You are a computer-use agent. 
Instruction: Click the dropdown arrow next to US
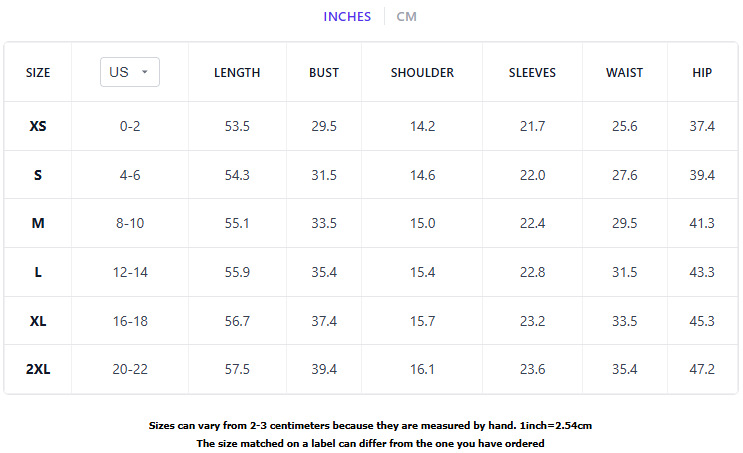(145, 72)
